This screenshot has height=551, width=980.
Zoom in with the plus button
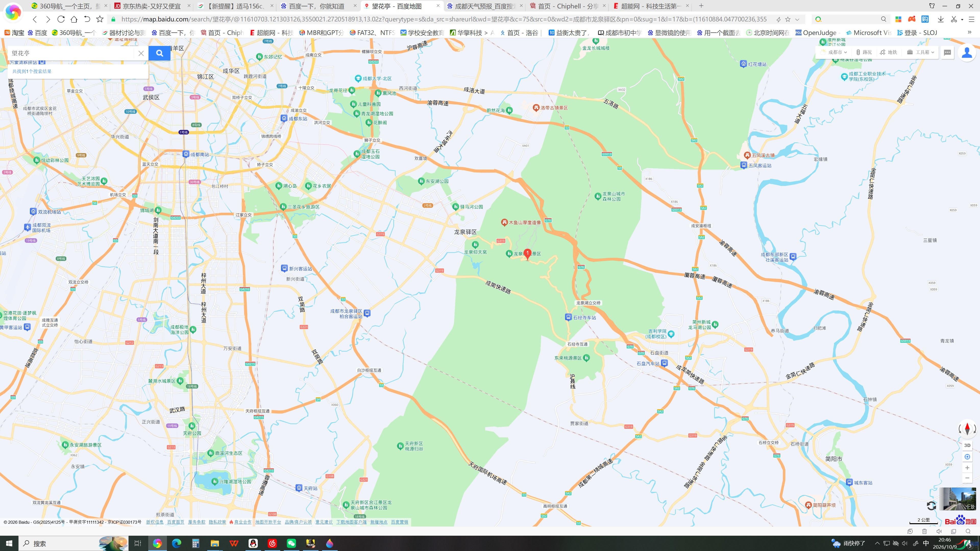coord(967,468)
